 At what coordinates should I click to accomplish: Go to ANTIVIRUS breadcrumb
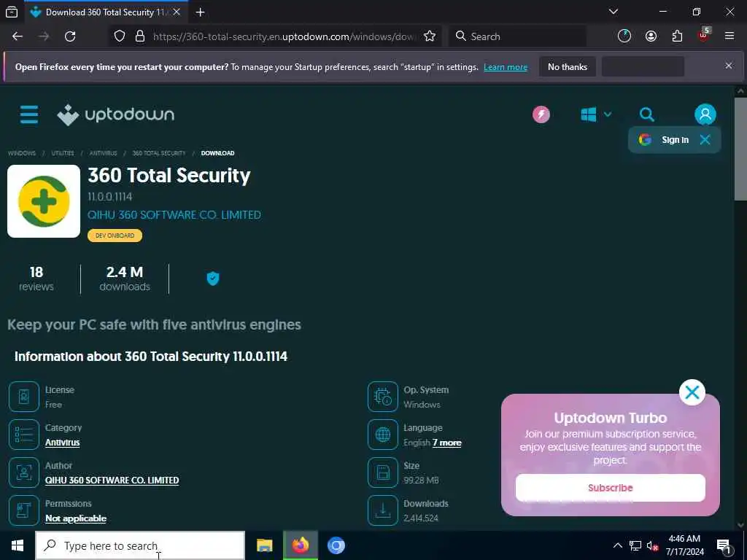104,153
